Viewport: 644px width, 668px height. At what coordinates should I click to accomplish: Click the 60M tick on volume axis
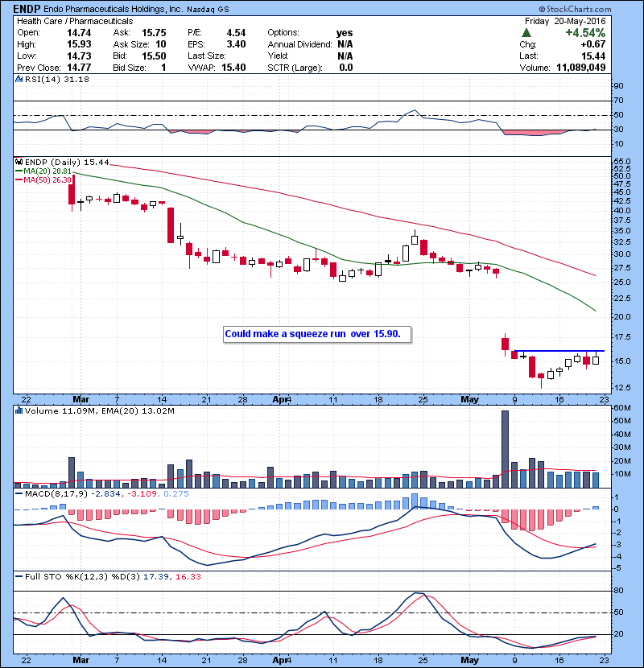click(622, 408)
